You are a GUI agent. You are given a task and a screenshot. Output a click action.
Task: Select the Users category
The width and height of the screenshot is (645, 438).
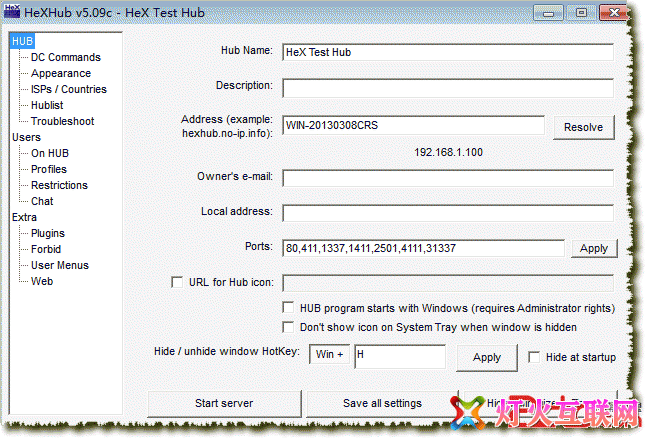[26, 137]
